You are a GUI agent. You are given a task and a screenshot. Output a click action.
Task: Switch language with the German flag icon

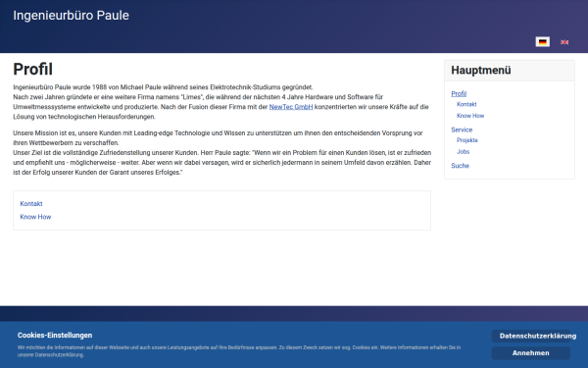pos(542,41)
